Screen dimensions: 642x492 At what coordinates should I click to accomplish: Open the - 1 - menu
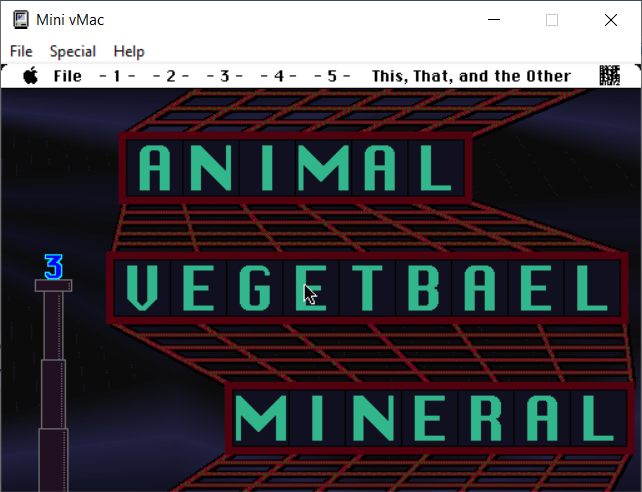117,76
